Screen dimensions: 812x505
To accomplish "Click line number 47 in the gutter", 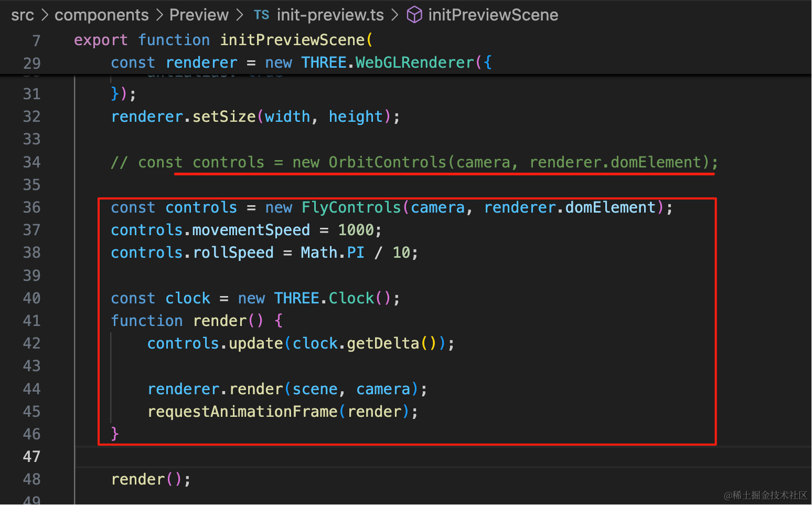I will (31, 457).
